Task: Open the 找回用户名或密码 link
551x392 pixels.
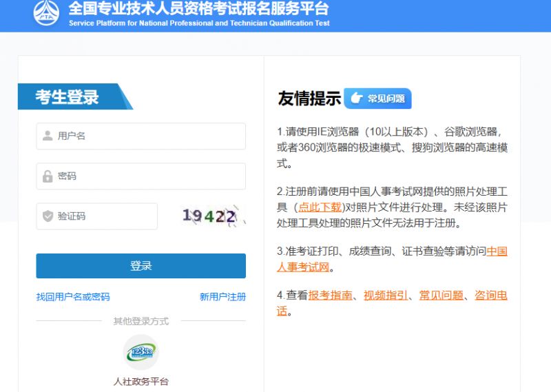Action: (x=73, y=297)
